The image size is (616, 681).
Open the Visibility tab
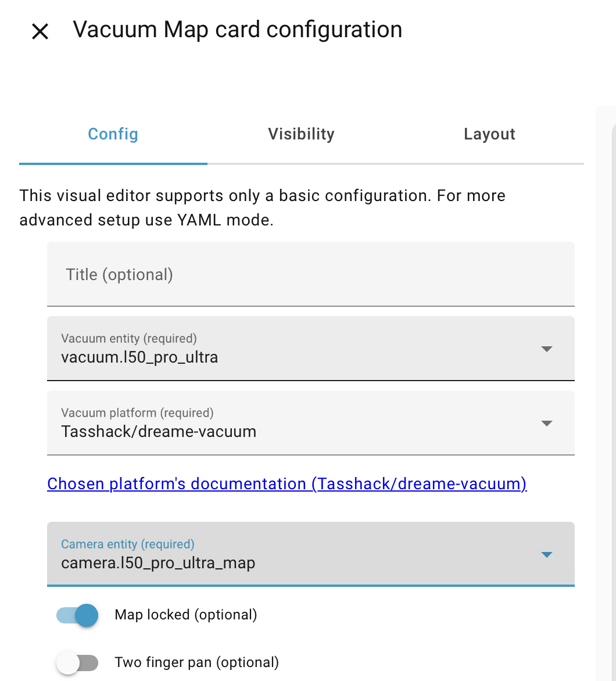[x=301, y=134]
